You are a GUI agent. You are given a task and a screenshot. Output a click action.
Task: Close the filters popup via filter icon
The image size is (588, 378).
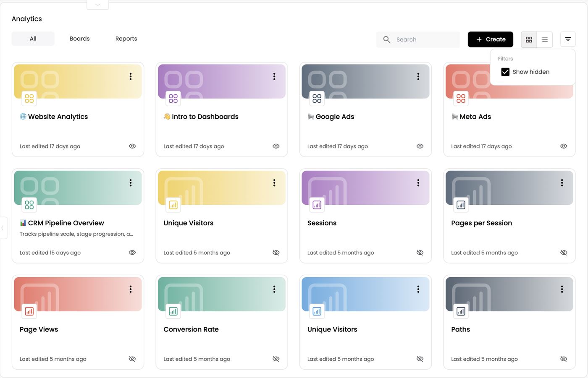pos(568,39)
